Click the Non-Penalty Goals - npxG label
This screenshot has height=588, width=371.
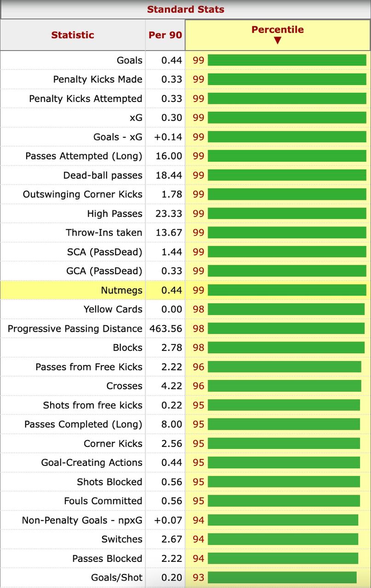82,520
